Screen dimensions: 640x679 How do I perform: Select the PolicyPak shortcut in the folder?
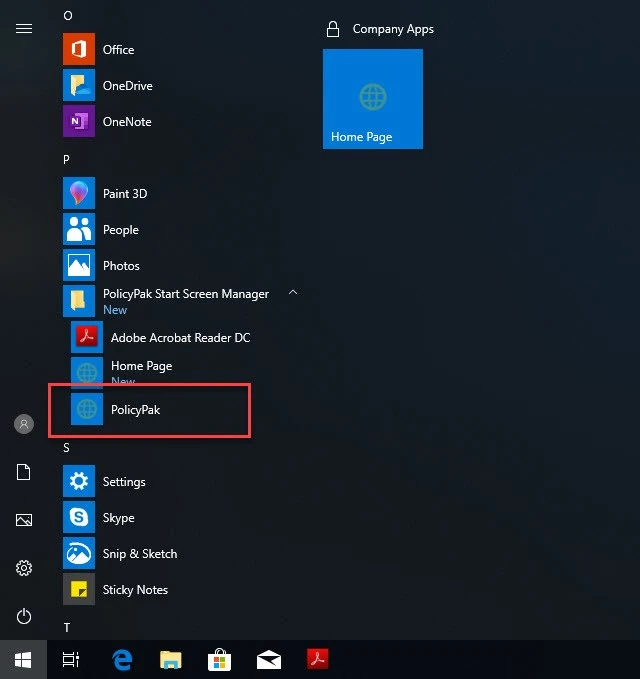pos(135,409)
